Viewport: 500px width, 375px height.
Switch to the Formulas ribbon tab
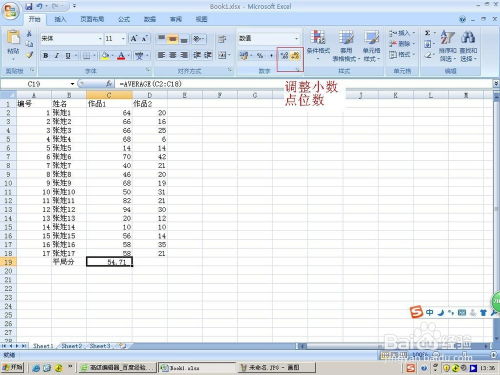pyautogui.click(x=124, y=19)
